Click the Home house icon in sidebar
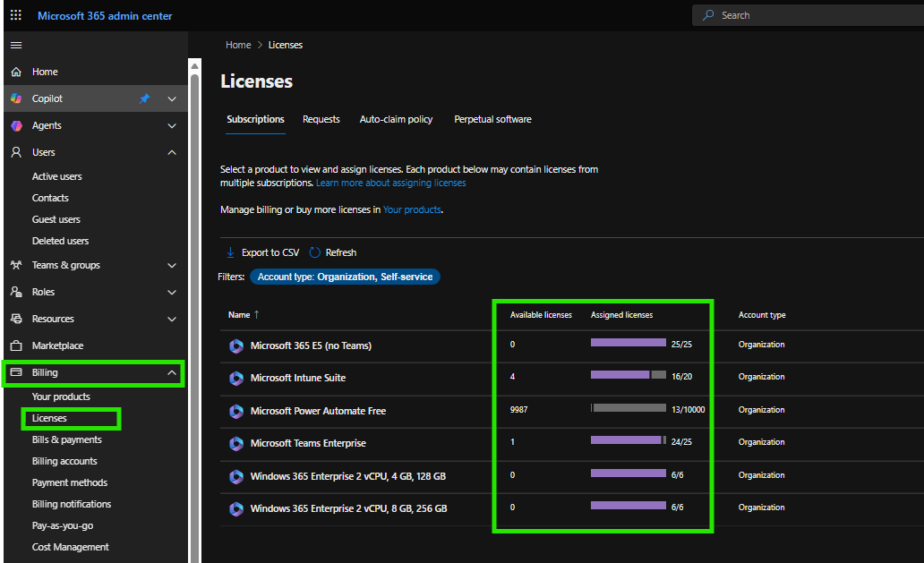 [x=16, y=72]
